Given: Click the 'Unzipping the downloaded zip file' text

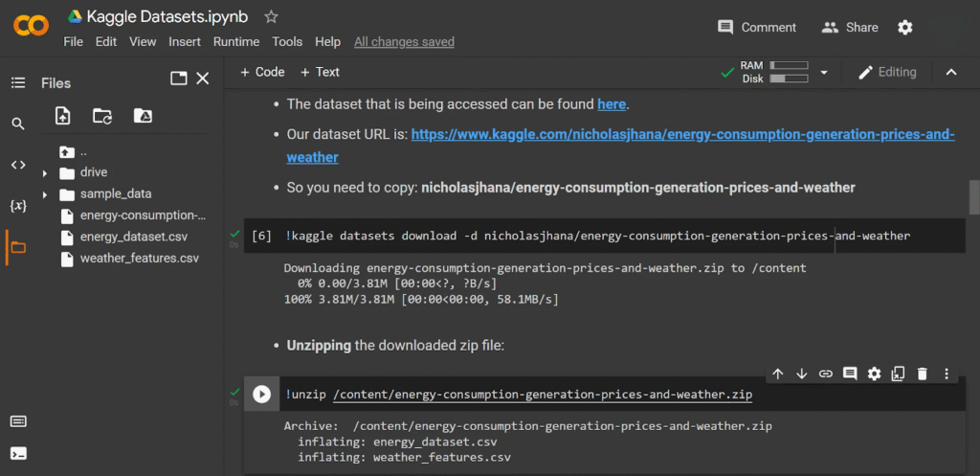Looking at the screenshot, I should (395, 346).
